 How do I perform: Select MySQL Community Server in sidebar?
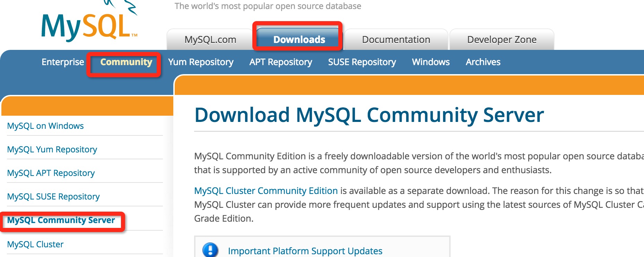click(61, 220)
